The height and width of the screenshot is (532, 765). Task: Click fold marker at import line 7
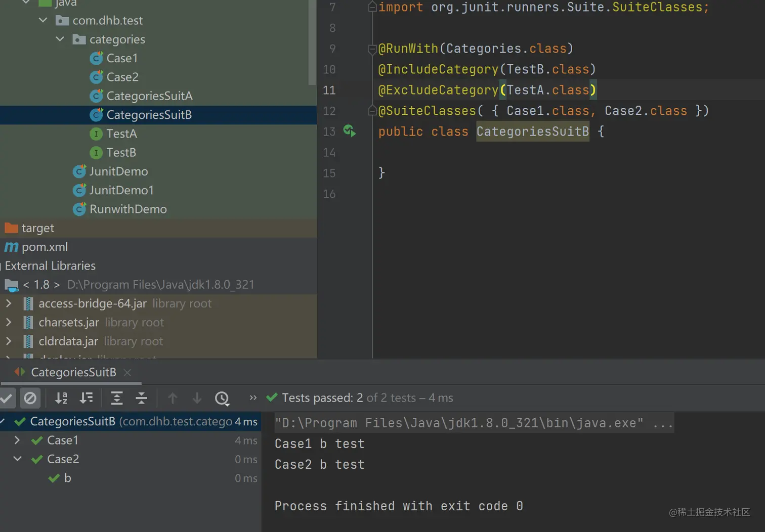point(372,7)
